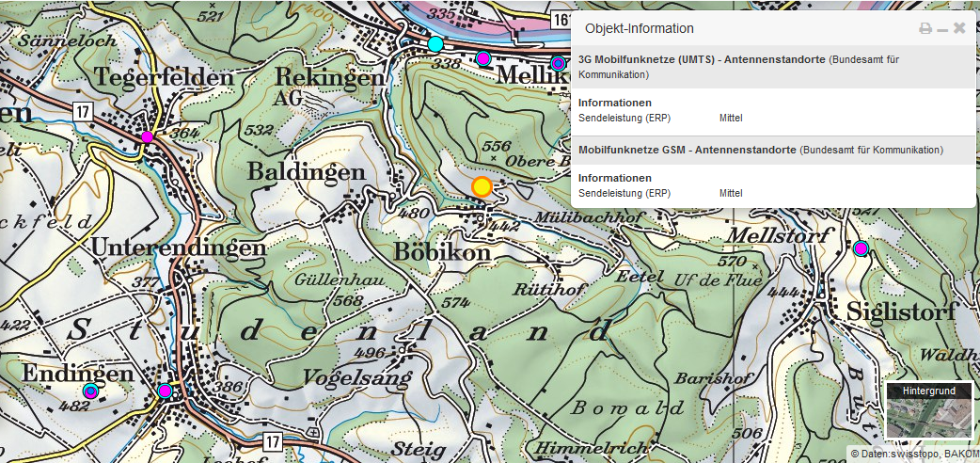Select the cyan antenna marker near Rekingen
980x463 pixels.
pos(435,44)
